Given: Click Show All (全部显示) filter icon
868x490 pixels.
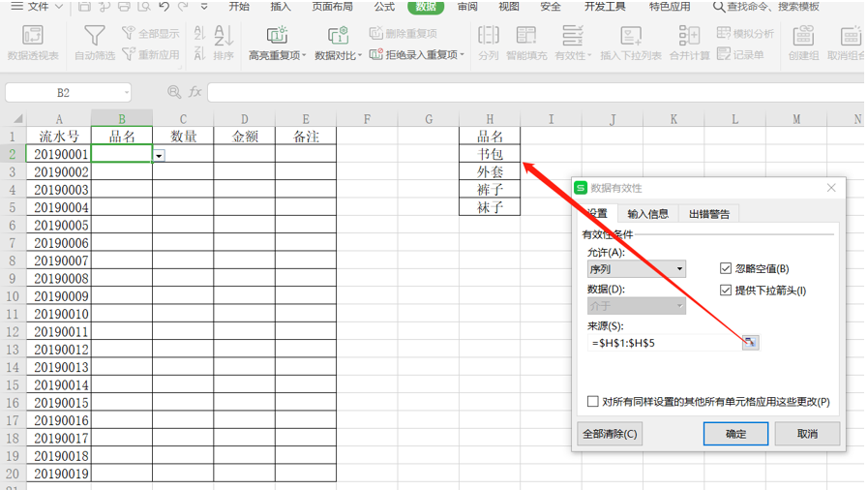Looking at the screenshot, I should [x=129, y=33].
